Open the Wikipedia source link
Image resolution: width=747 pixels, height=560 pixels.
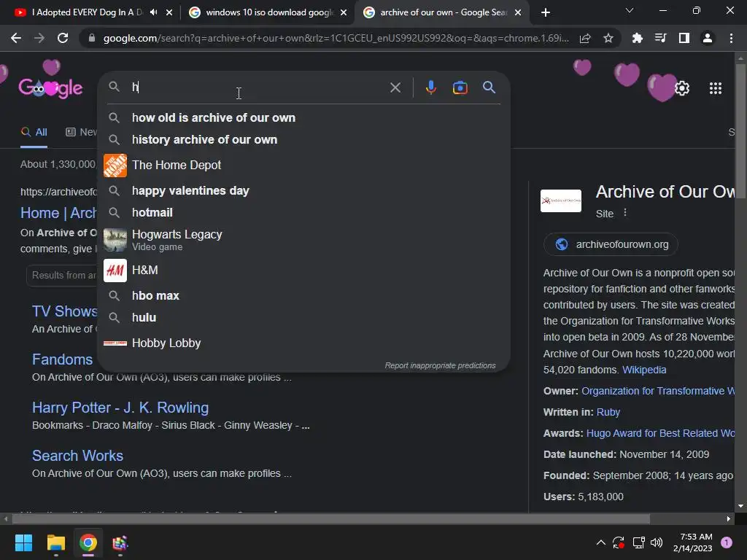(x=644, y=370)
